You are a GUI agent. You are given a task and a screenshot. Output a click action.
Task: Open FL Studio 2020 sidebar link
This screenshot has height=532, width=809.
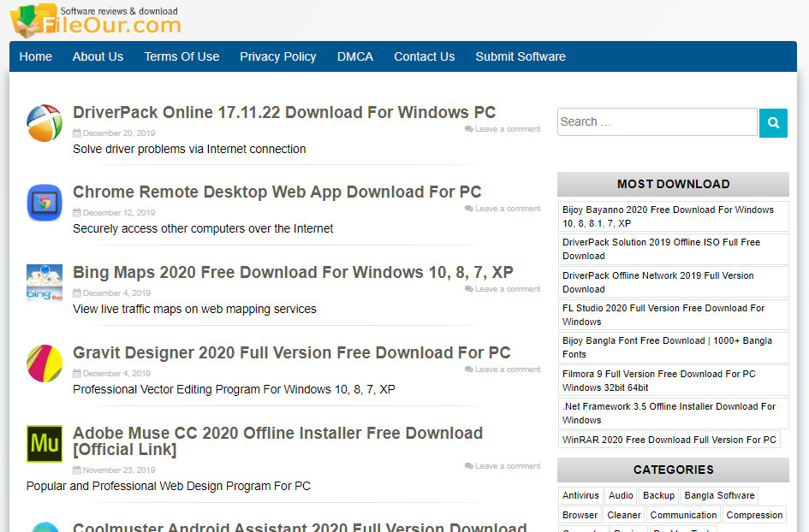(663, 315)
